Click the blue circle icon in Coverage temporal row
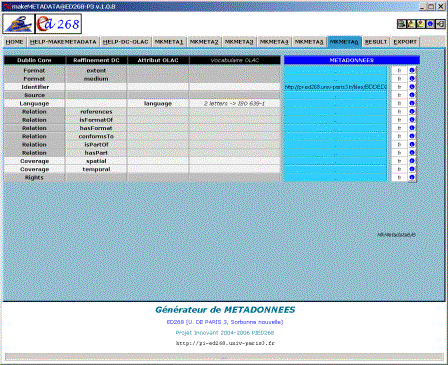The height and width of the screenshot is (365, 448). point(412,169)
